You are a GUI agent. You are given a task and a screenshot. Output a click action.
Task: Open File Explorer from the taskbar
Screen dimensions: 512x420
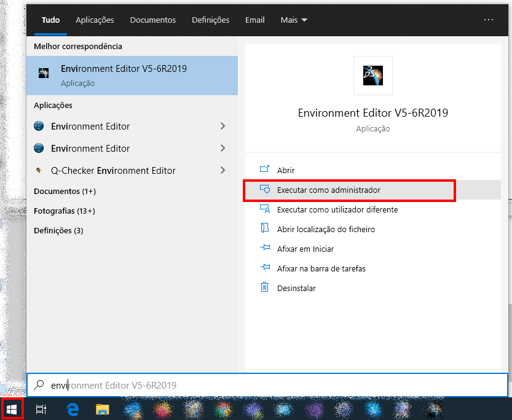click(x=102, y=410)
